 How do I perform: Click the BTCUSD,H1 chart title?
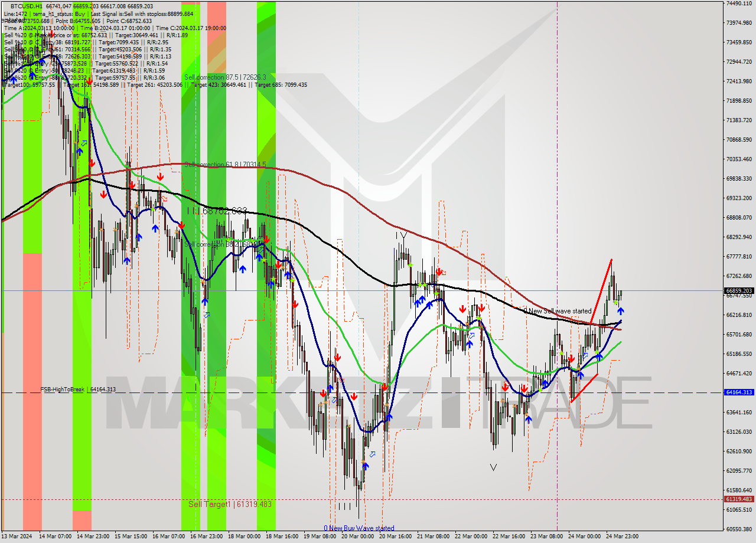tap(27, 6)
